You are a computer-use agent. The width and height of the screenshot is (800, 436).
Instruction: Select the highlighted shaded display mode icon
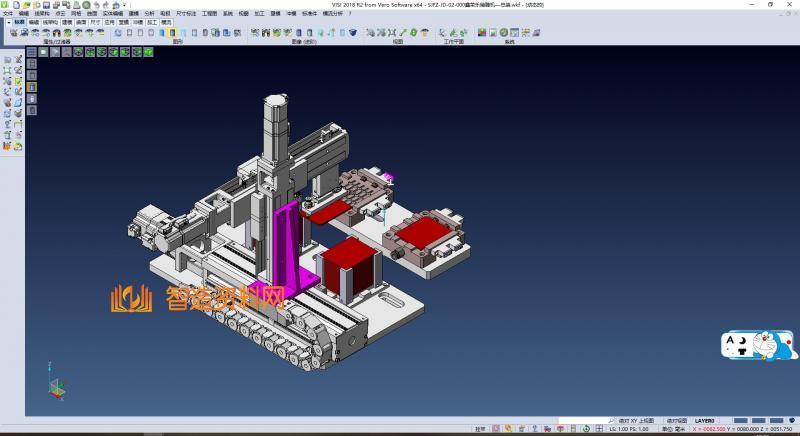pyautogui.click(x=172, y=33)
